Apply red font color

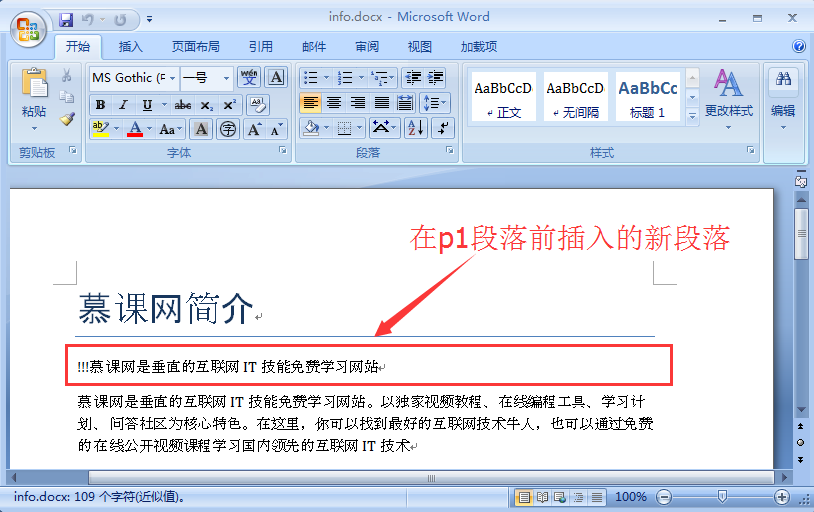coord(135,128)
